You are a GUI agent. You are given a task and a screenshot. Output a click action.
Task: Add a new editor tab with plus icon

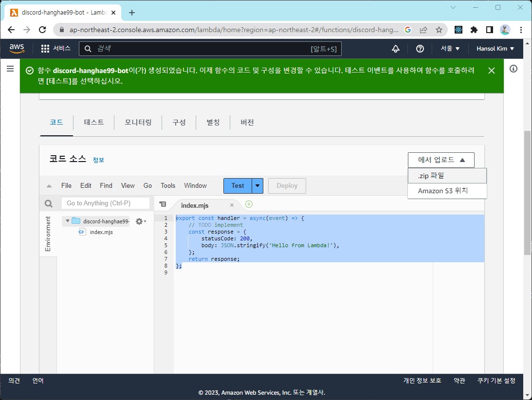coord(249,204)
